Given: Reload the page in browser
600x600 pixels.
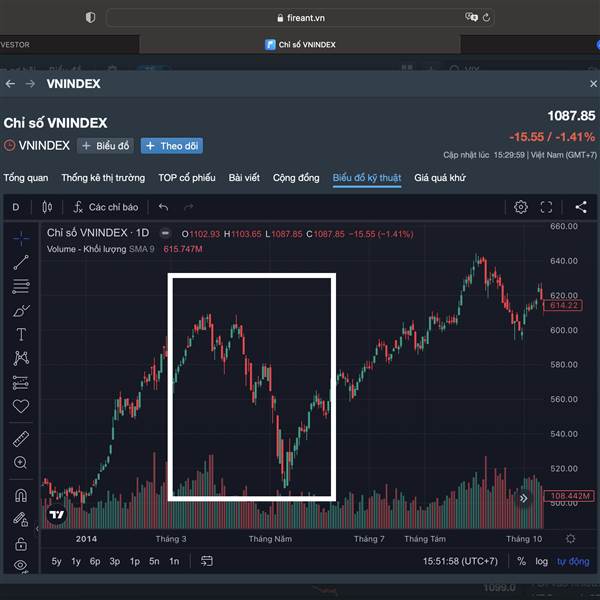Looking at the screenshot, I should pos(486,18).
